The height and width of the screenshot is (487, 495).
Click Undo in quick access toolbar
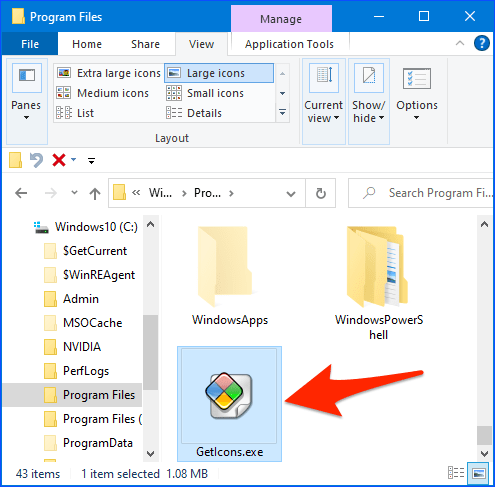(x=36, y=160)
